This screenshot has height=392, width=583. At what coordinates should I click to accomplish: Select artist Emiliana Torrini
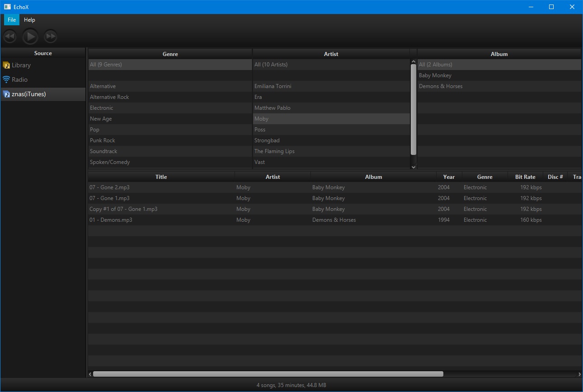coord(331,86)
